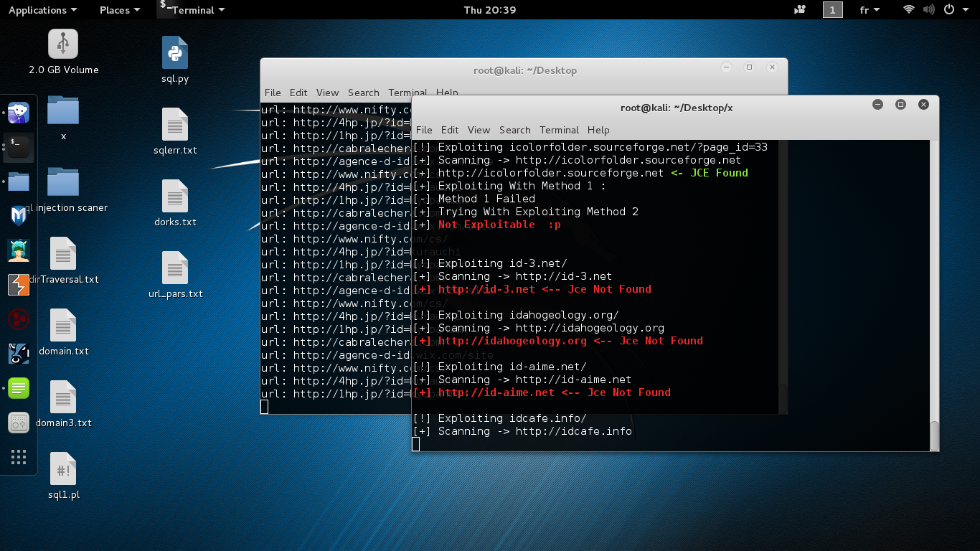Open the Tweak Tool dock icon
The height and width of the screenshot is (551, 980).
[19, 423]
